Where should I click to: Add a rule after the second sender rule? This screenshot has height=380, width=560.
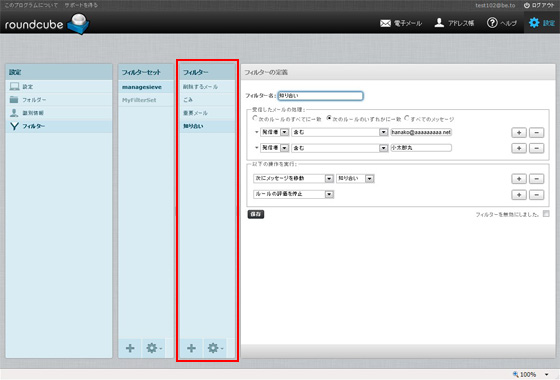click(519, 148)
